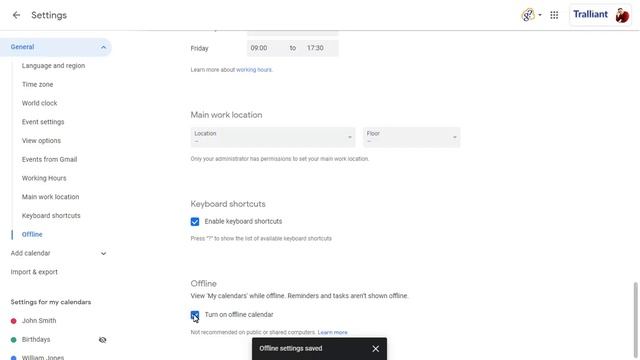The height and width of the screenshot is (360, 640).
Task: Open the Floor dropdown
Action: tap(411, 137)
